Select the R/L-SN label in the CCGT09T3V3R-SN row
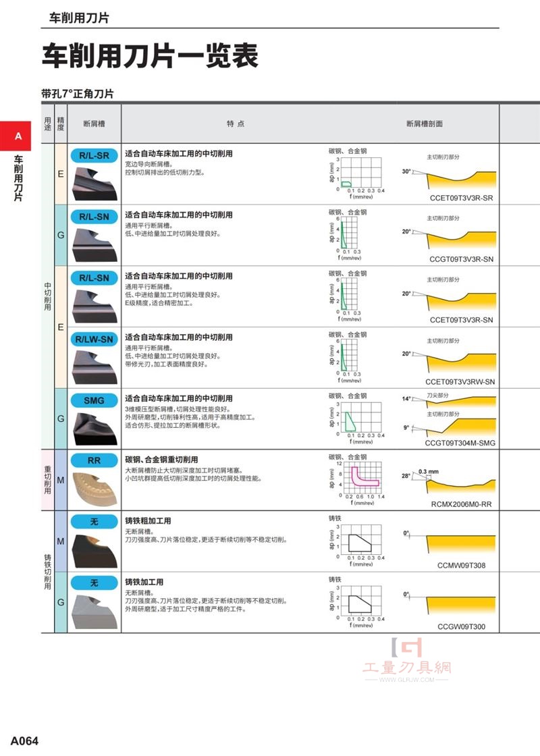540x756 pixels. point(94,217)
